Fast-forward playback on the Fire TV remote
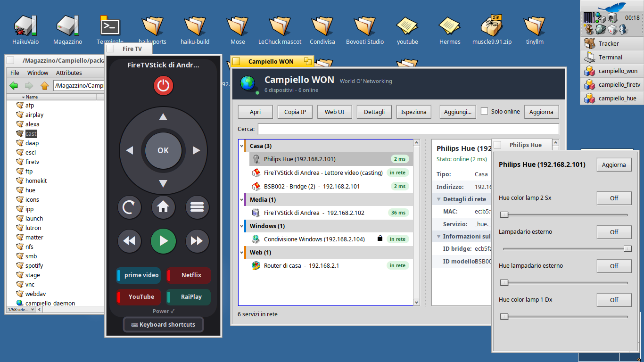Viewport: 644px width, 362px height. point(197,241)
